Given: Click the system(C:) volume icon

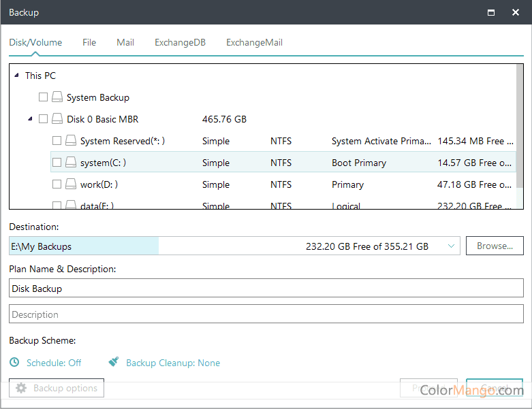Looking at the screenshot, I should pos(71,163).
